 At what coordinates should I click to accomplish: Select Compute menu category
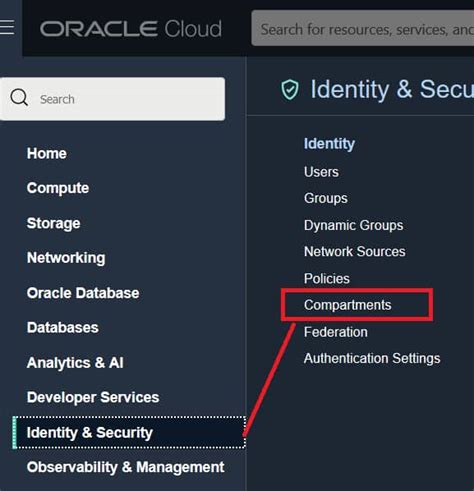tap(58, 188)
